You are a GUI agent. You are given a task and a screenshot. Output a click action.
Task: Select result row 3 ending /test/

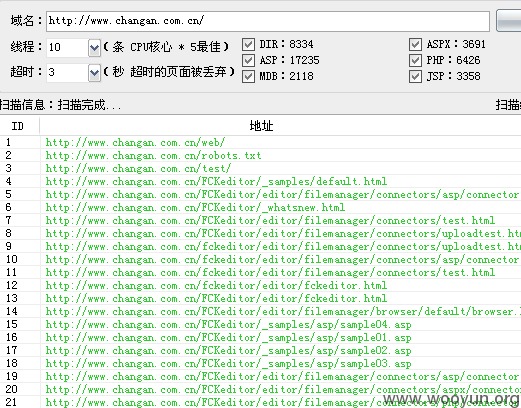click(260, 168)
